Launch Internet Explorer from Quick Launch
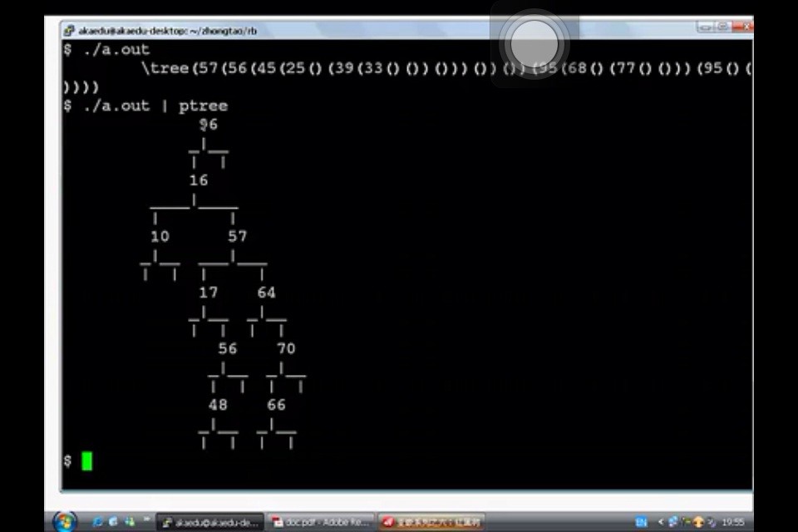This screenshot has width=798, height=532. (x=96, y=522)
